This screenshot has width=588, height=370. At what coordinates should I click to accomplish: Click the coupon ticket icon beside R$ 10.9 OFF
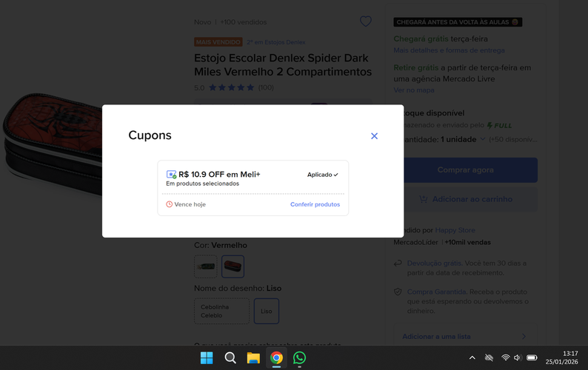pos(171,175)
